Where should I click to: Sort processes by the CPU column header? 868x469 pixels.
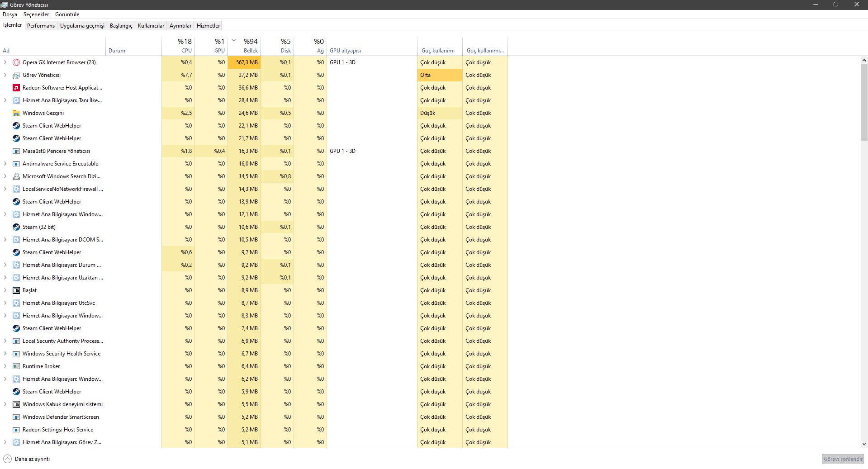pyautogui.click(x=178, y=46)
